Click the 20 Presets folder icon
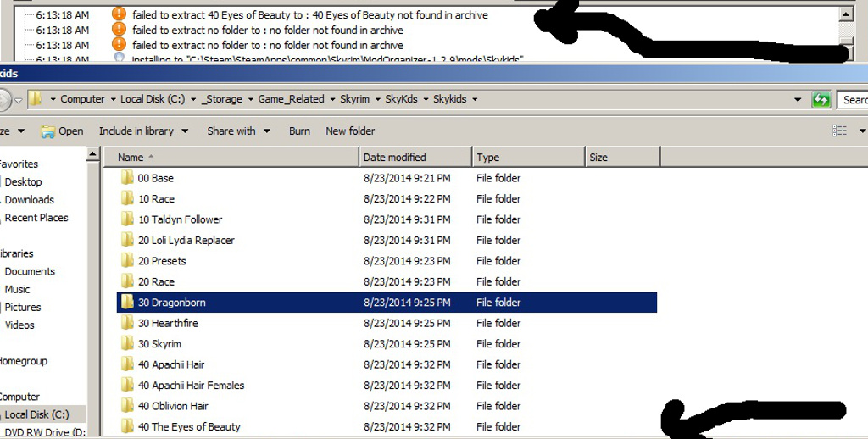This screenshot has width=868, height=439. click(x=127, y=261)
